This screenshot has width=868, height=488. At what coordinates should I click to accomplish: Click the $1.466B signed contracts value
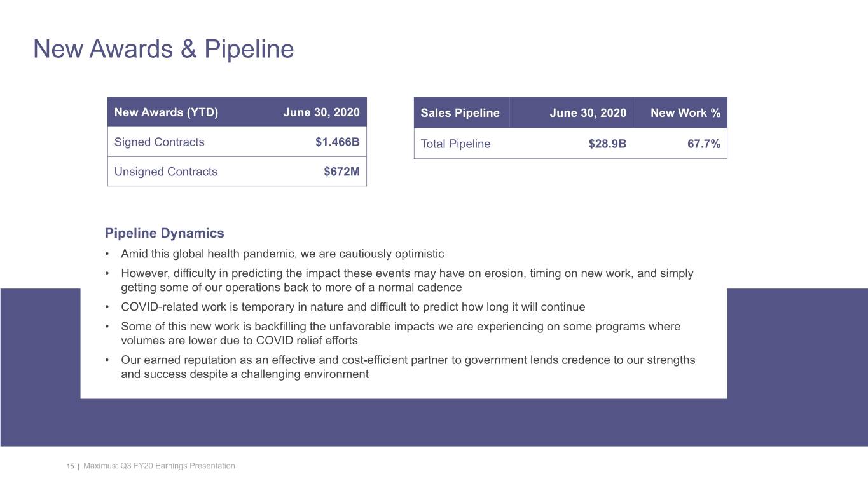pyautogui.click(x=337, y=142)
